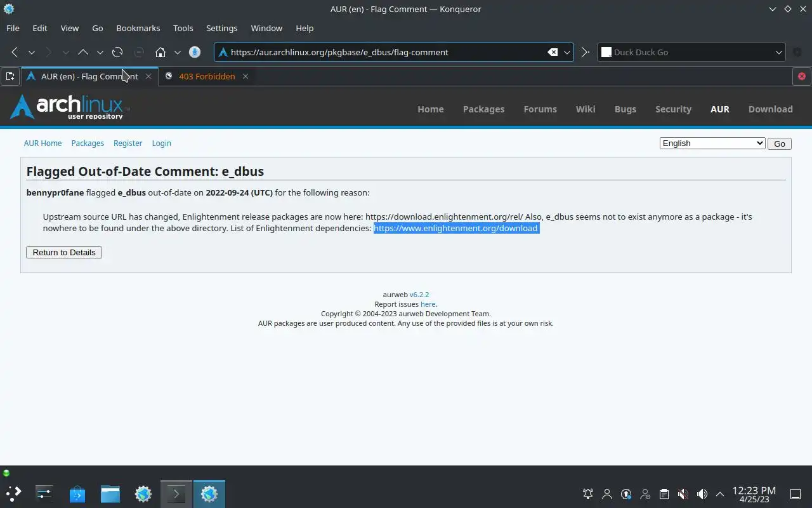812x508 pixels.
Task: Click the system updates tray icon
Action: pos(626,494)
